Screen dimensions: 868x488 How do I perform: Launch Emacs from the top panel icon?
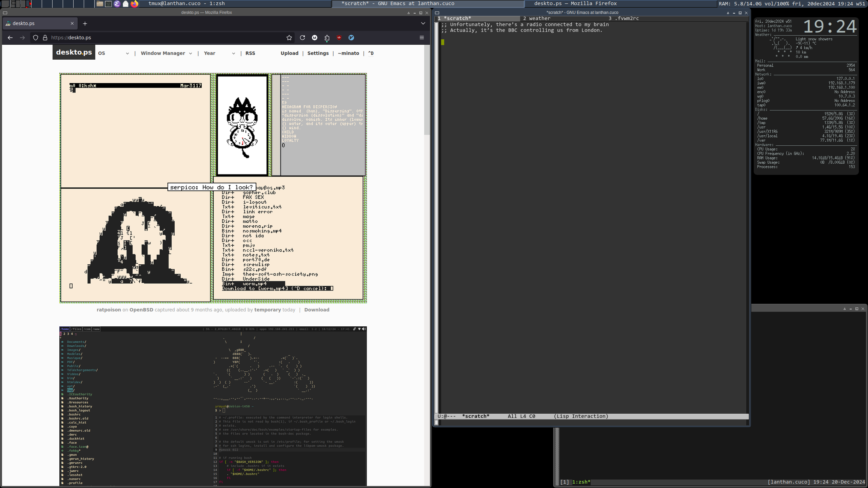pos(117,4)
